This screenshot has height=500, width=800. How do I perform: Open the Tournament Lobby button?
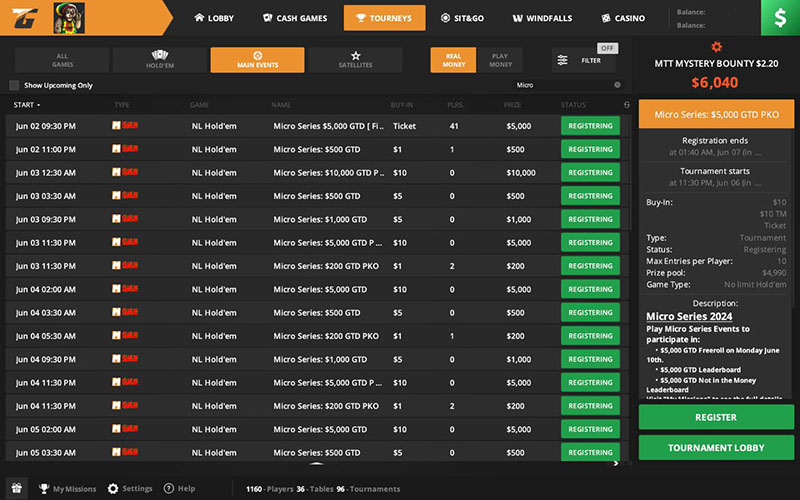pos(716,447)
